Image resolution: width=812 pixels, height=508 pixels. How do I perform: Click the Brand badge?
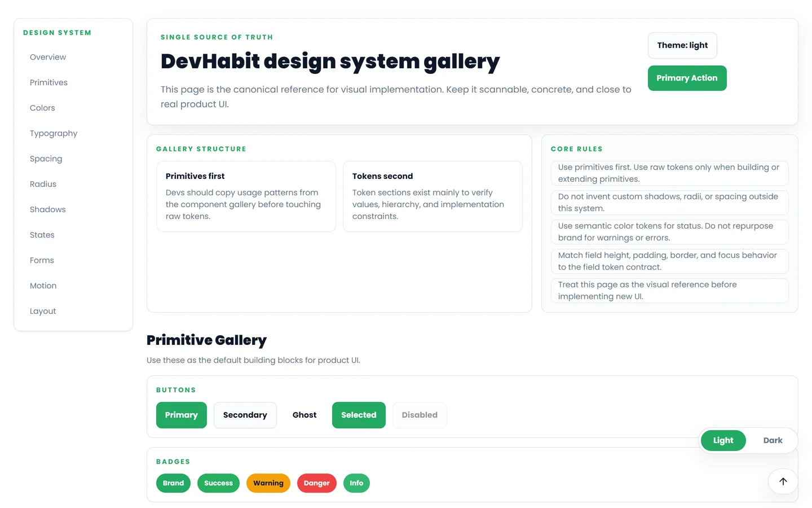(173, 483)
